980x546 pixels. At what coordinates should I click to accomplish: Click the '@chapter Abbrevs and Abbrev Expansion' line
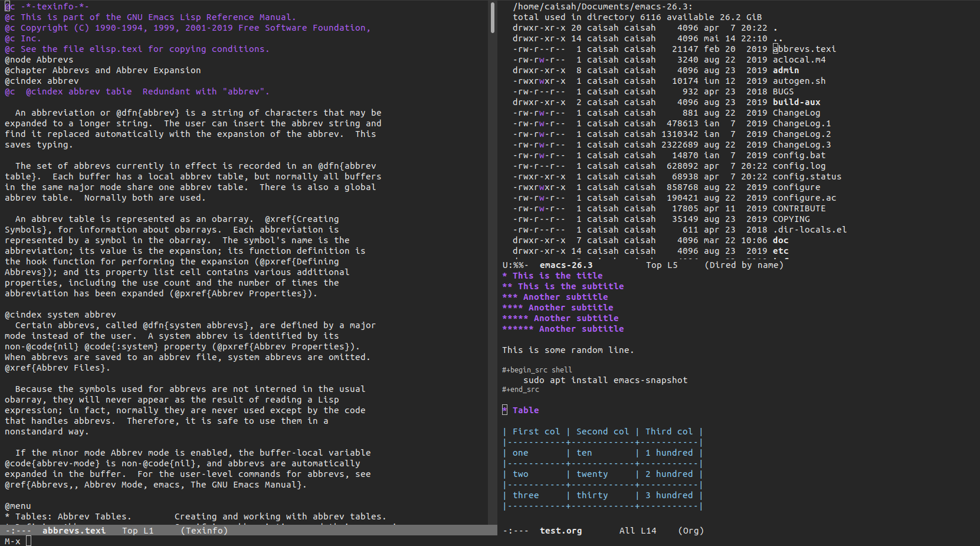103,70
